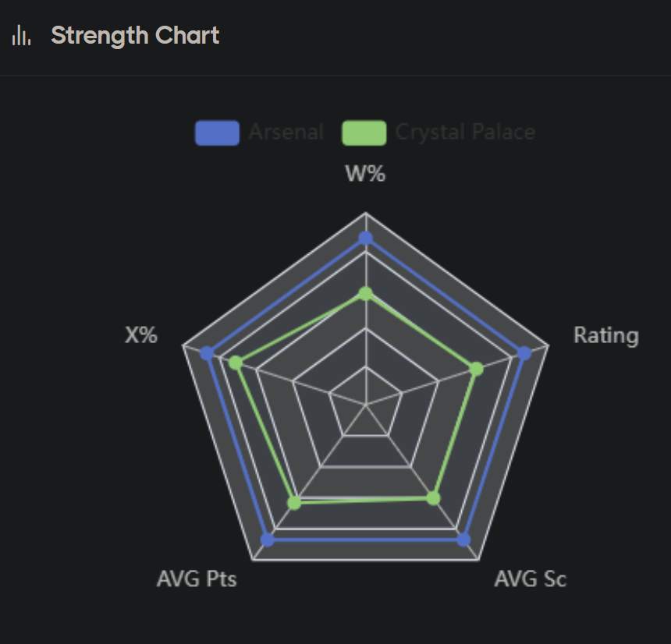The height and width of the screenshot is (644, 671).
Task: Select Arsenal's blue AVG Pts data point
Action: [x=268, y=540]
